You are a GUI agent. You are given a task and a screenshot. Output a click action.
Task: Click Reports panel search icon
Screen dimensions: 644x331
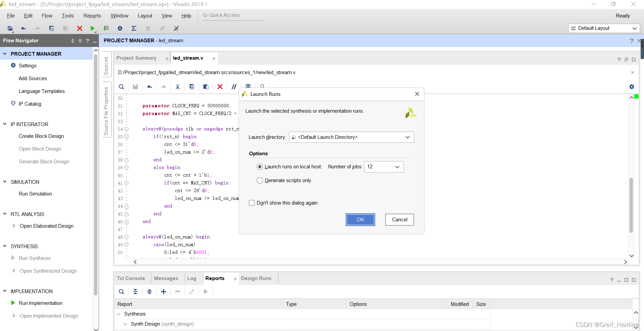[x=121, y=292]
